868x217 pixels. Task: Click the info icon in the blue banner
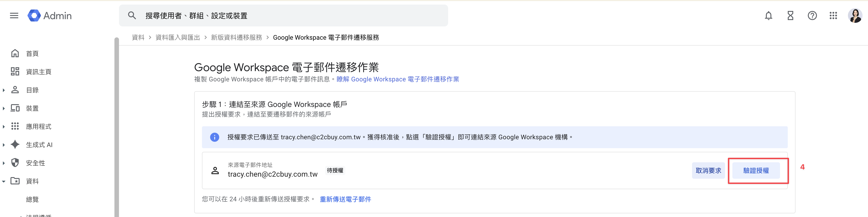tap(215, 137)
